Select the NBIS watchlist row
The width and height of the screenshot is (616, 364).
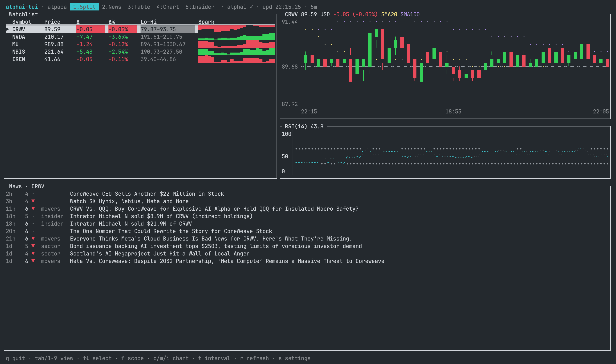141,52
